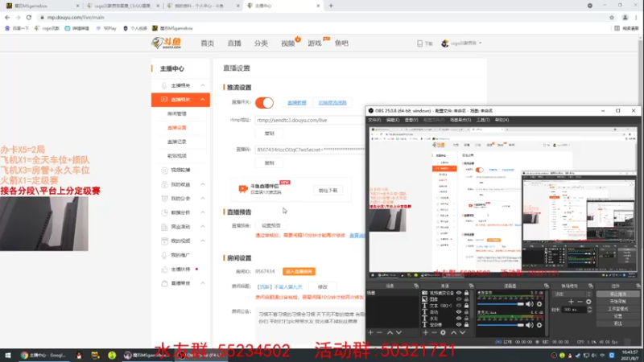
Task: Open transition properties gear icon
Action: pos(588,302)
